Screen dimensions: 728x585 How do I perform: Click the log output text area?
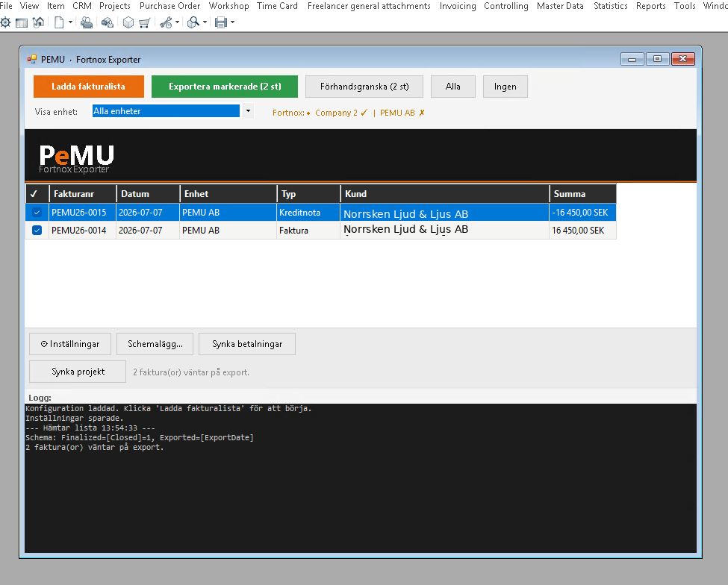pyautogui.click(x=361, y=478)
